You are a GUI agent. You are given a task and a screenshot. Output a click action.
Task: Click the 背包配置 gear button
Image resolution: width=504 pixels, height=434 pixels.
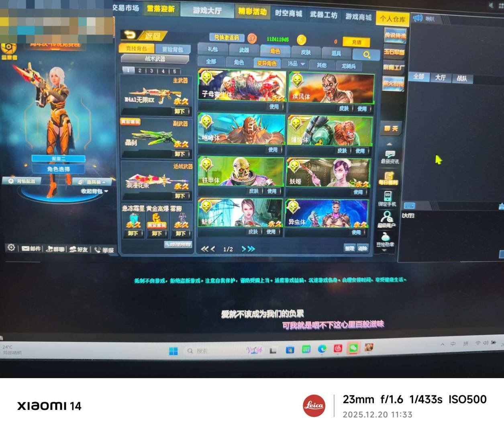22,181
